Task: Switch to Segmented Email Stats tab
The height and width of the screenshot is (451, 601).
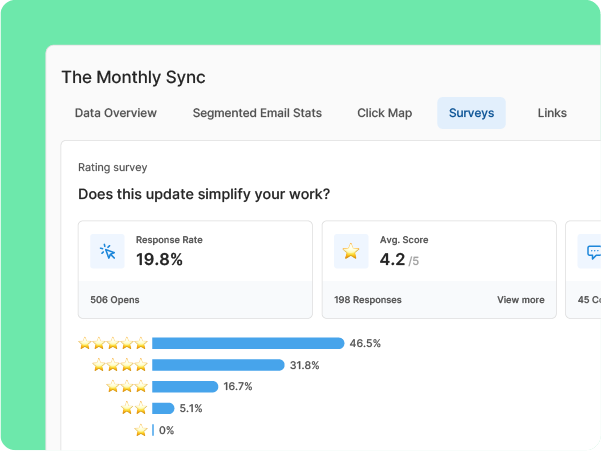Action: [257, 113]
